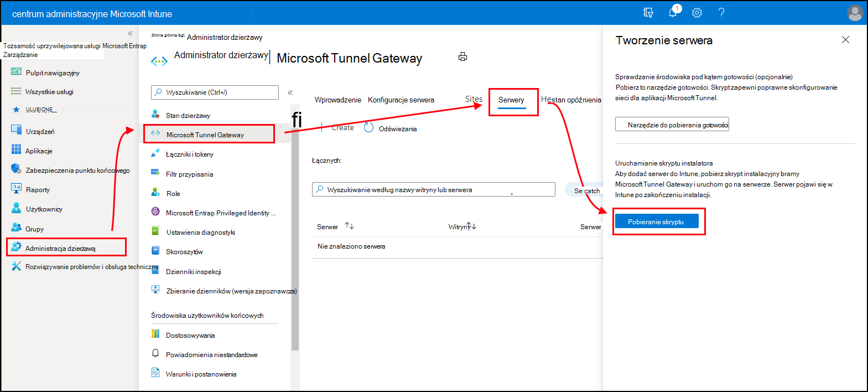
Task: Sort by Witryny column arrows
Action: point(472,226)
